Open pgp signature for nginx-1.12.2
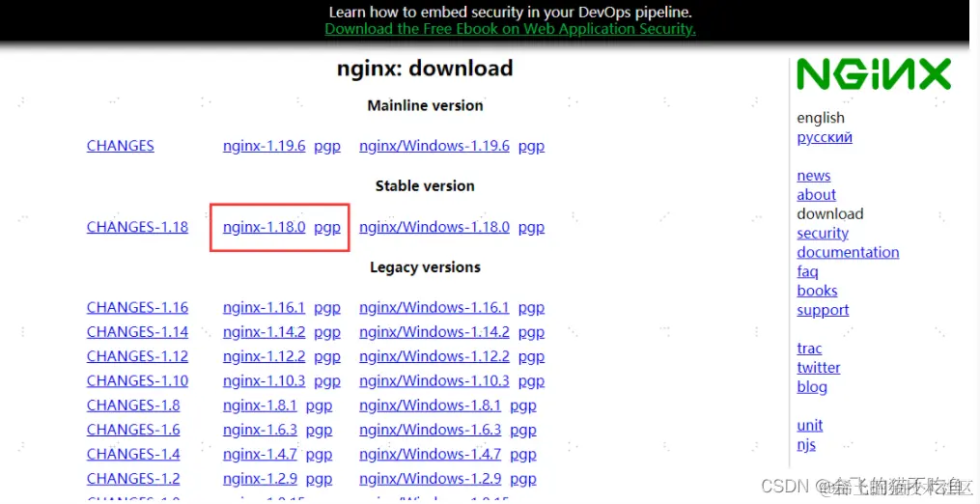980x504 pixels. pyautogui.click(x=327, y=357)
